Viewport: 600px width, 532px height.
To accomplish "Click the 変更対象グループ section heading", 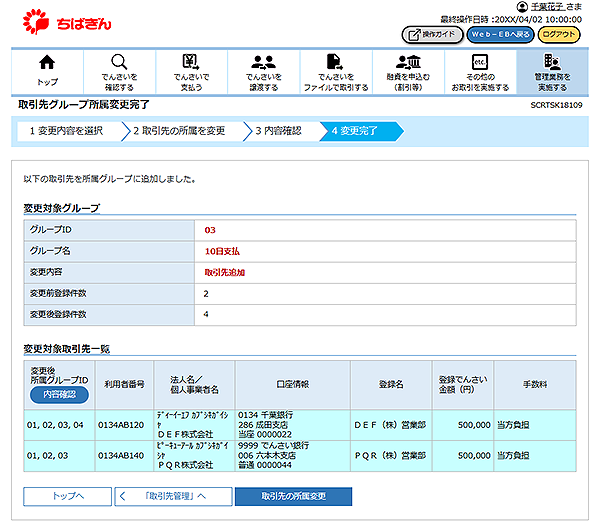I will click(x=62, y=208).
